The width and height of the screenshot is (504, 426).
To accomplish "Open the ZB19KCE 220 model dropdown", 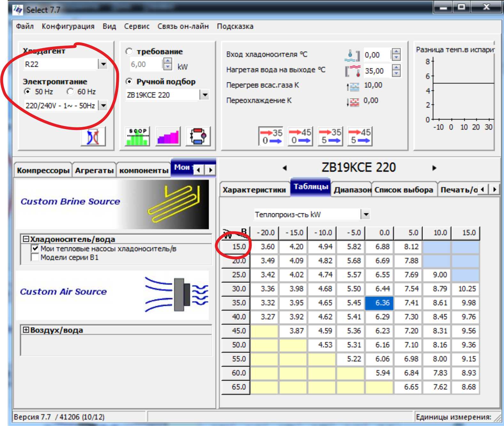I will tap(205, 95).
